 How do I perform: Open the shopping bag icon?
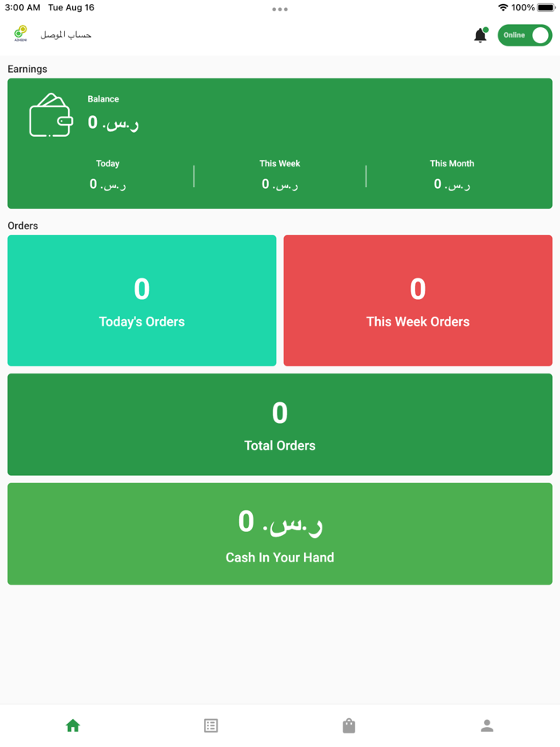click(x=349, y=725)
